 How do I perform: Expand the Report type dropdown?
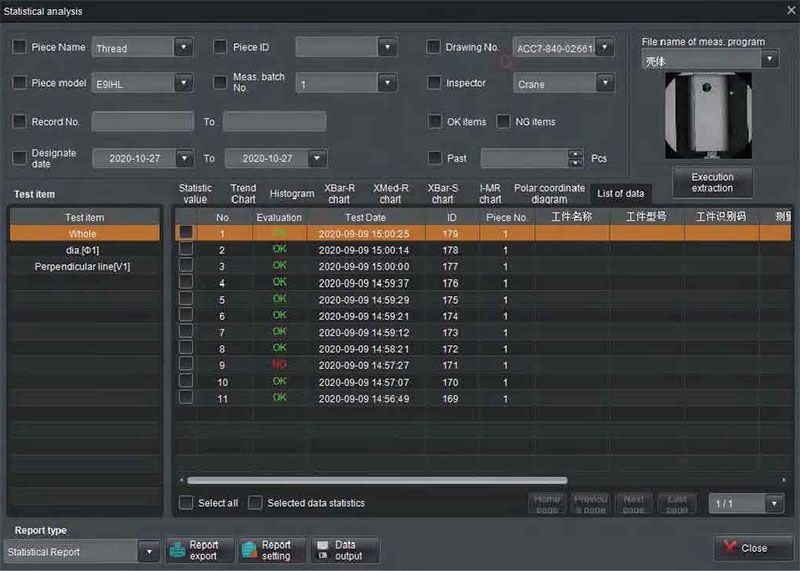[x=150, y=551]
